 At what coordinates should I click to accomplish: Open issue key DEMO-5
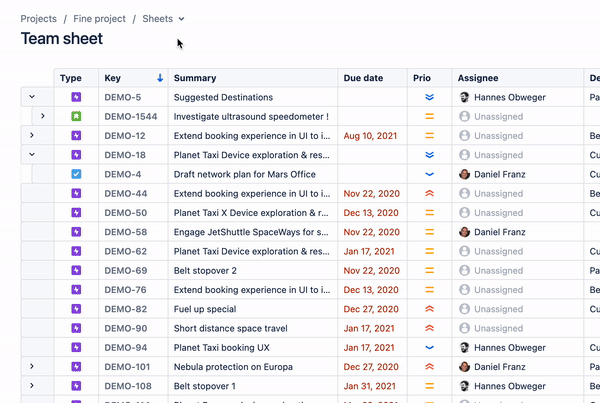[x=123, y=97]
